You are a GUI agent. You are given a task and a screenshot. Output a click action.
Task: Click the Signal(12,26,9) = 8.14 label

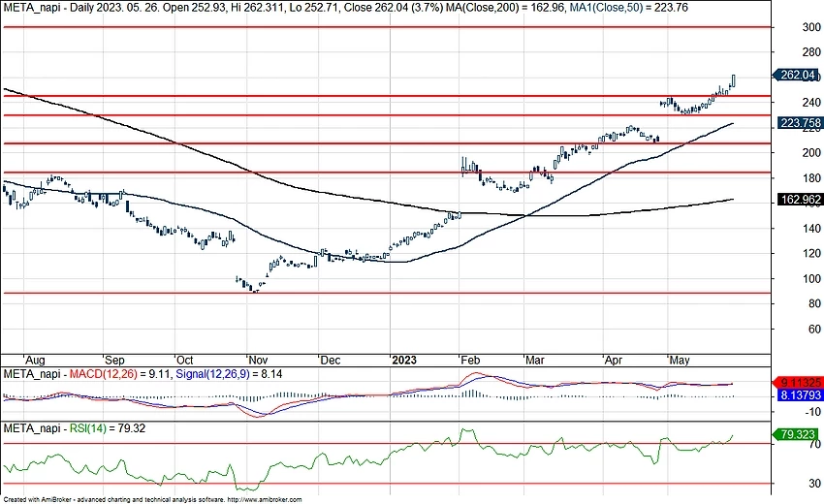point(229,374)
